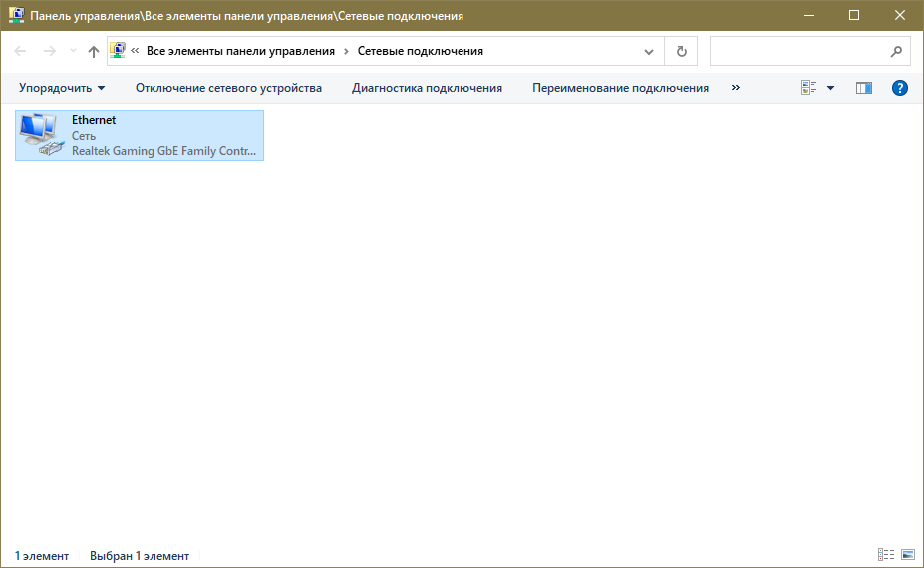Viewport: 924px width, 568px height.
Task: Toggle the preview pane button
Action: [864, 88]
